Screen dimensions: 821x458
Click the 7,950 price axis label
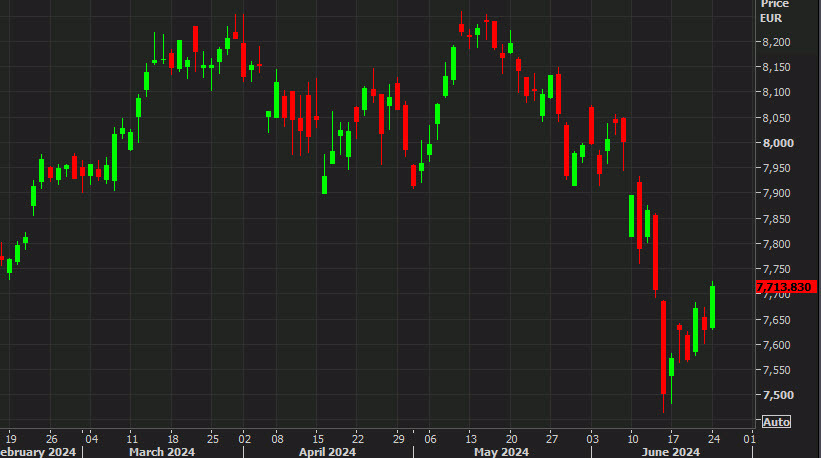coord(776,168)
